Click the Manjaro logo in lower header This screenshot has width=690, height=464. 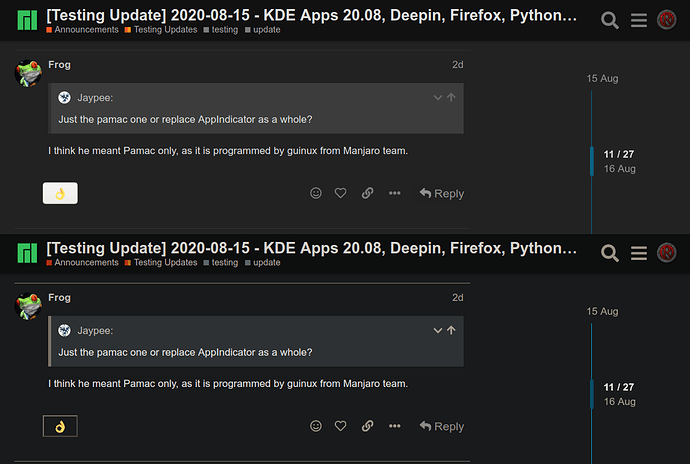point(27,253)
